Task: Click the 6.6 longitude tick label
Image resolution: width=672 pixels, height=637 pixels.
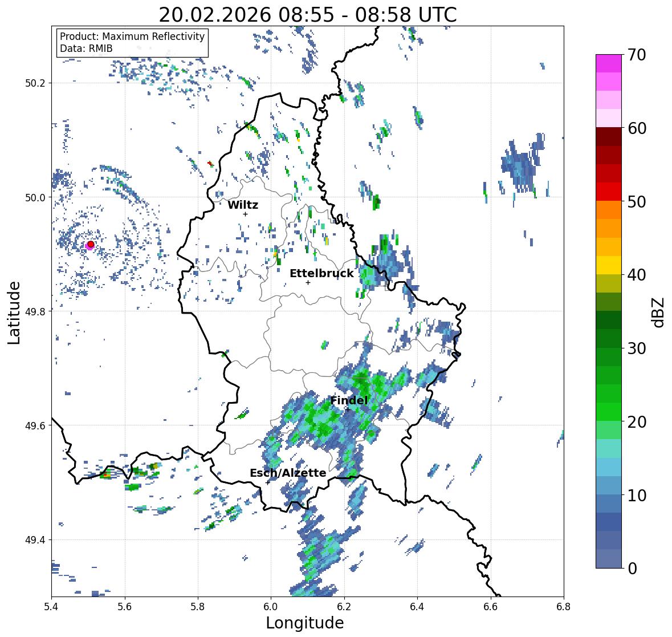Action: pyautogui.click(x=490, y=607)
